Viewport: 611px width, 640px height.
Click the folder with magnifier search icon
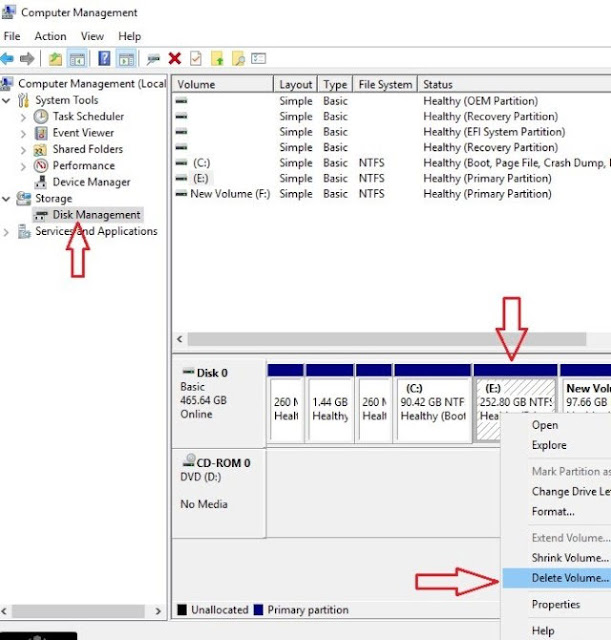pos(238,59)
